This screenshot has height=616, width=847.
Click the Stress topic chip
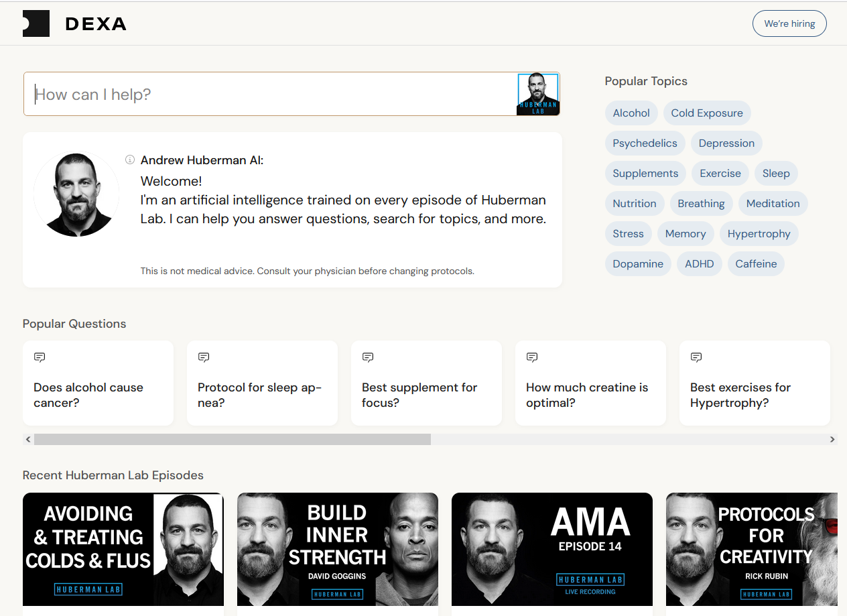tap(628, 233)
